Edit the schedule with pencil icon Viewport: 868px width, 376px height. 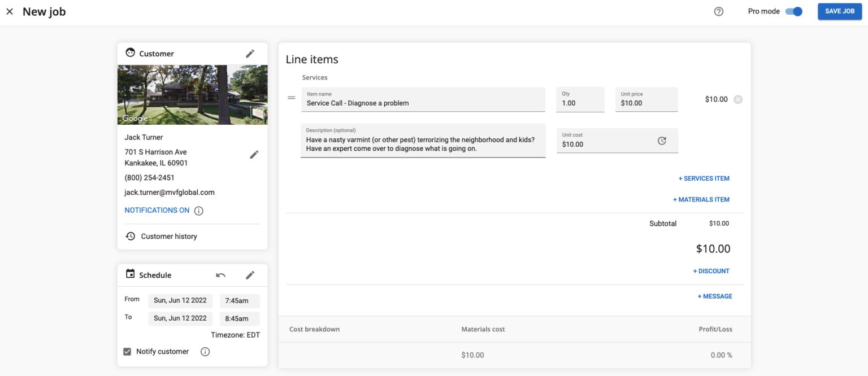click(250, 275)
